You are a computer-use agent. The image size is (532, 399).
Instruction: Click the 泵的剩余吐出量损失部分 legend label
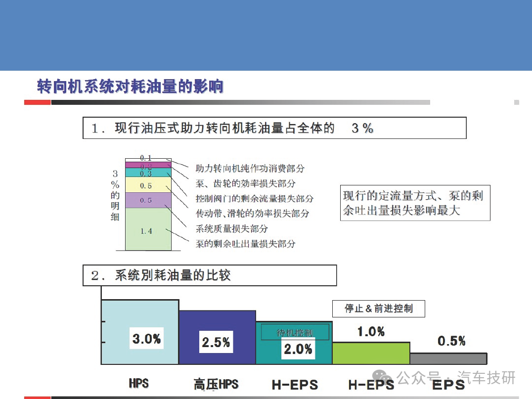(245, 244)
